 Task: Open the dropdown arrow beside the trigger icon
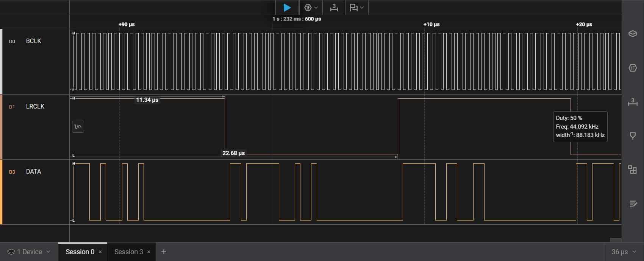pyautogui.click(x=316, y=8)
